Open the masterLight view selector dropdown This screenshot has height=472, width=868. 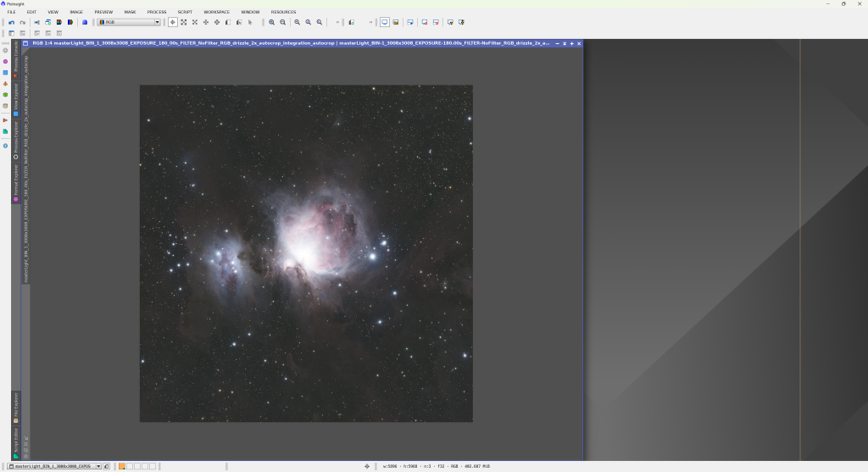coord(54,466)
